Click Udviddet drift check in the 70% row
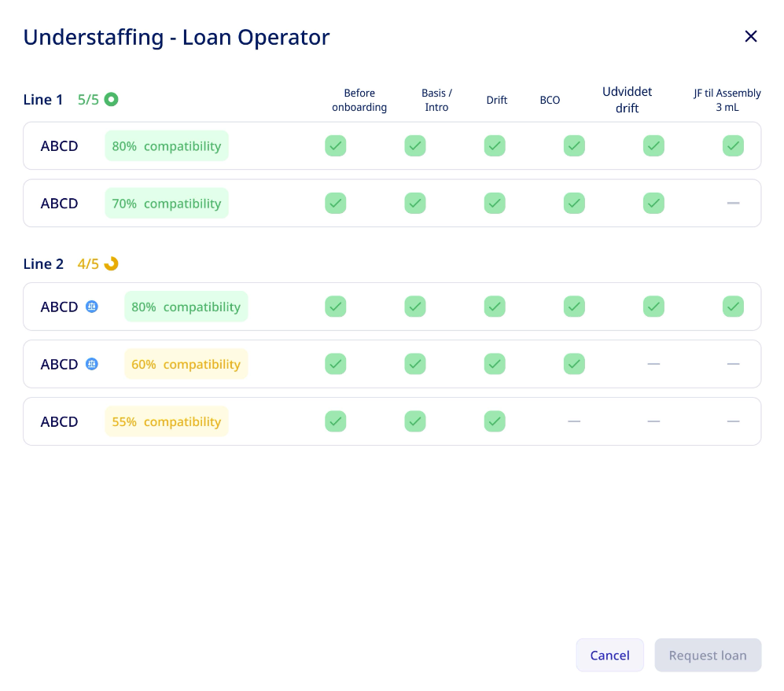The height and width of the screenshot is (691, 784). click(653, 203)
